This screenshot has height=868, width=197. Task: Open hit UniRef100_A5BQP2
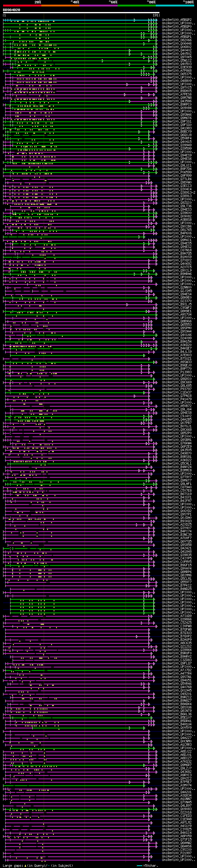pyautogui.click(x=176, y=20)
